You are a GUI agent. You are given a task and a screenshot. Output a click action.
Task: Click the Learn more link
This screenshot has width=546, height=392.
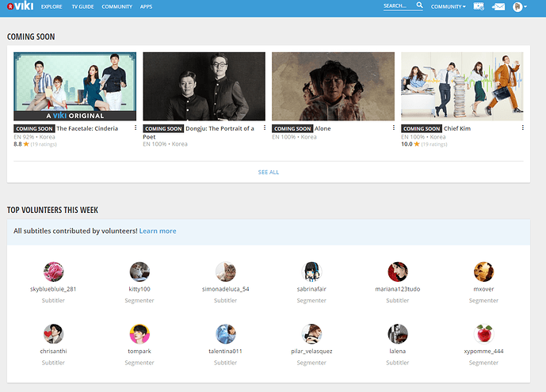click(158, 231)
